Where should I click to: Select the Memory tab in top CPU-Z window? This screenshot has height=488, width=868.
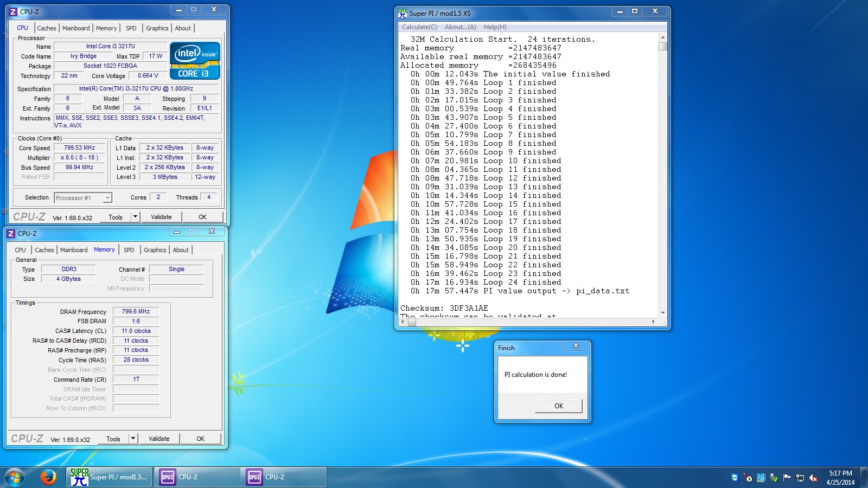click(x=106, y=28)
